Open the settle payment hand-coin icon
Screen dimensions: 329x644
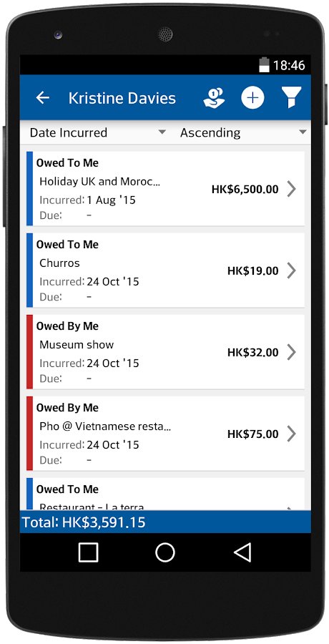(x=214, y=98)
